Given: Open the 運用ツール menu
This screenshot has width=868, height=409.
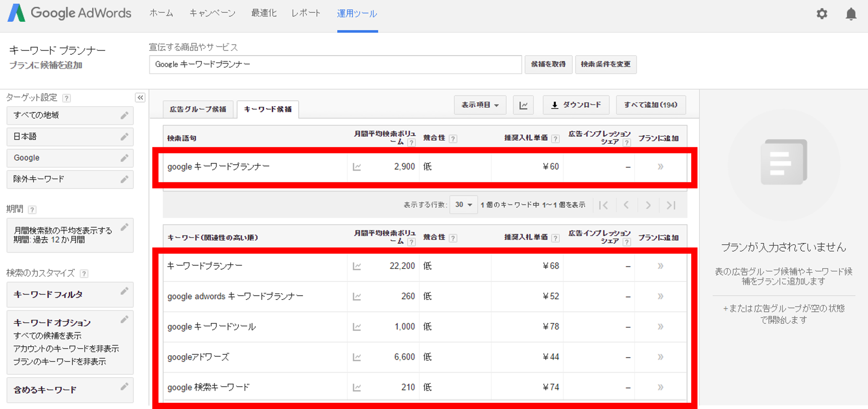Looking at the screenshot, I should tap(357, 14).
